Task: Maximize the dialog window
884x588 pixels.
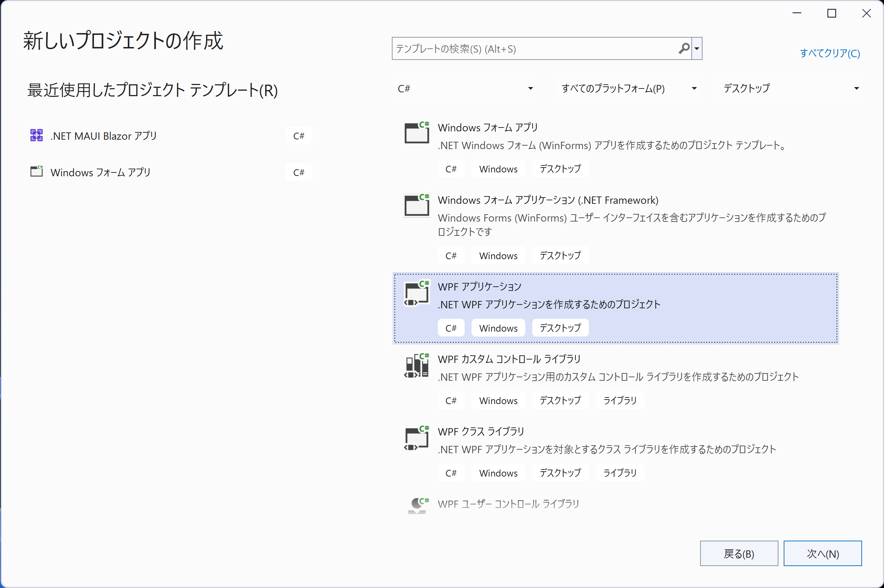Action: [x=832, y=14]
